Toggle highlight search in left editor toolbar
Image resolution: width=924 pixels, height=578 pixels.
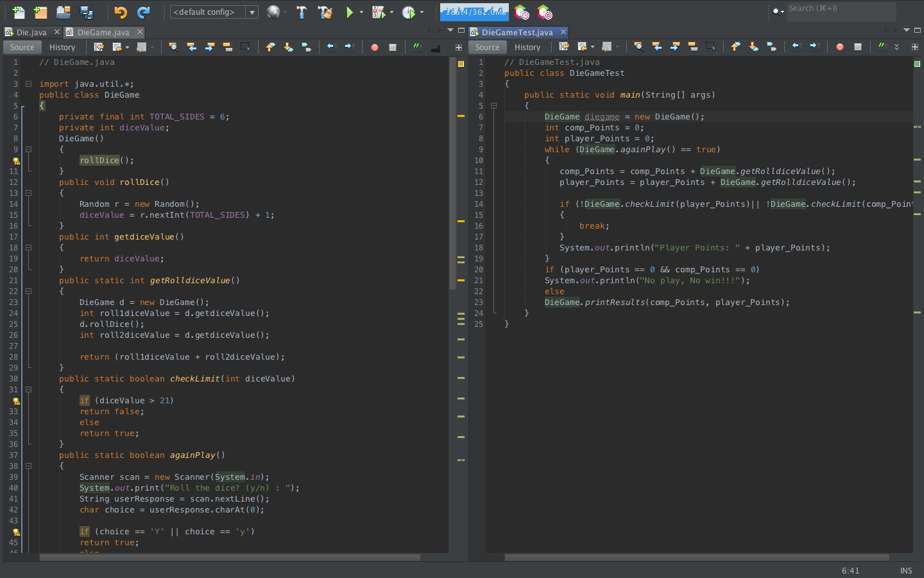[228, 47]
